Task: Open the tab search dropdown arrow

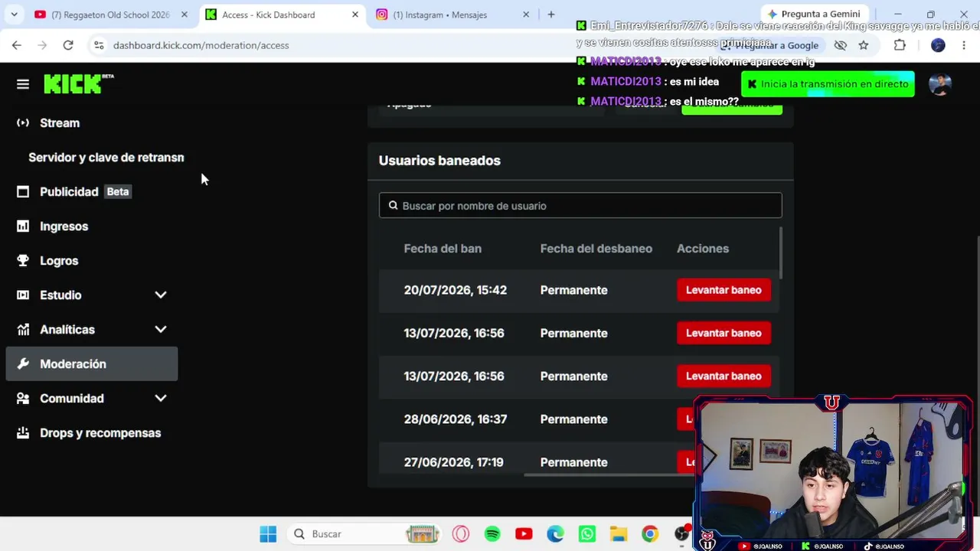Action: pyautogui.click(x=15, y=15)
